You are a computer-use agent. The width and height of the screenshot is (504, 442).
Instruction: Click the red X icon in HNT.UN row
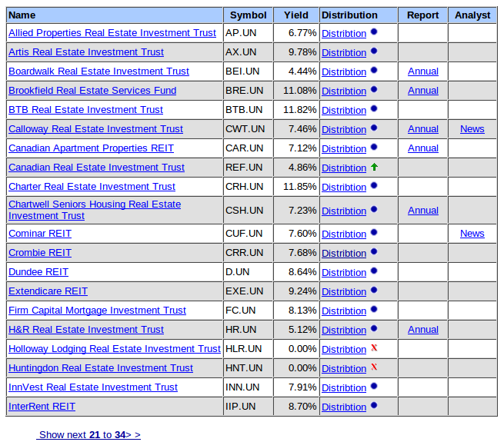374,367
